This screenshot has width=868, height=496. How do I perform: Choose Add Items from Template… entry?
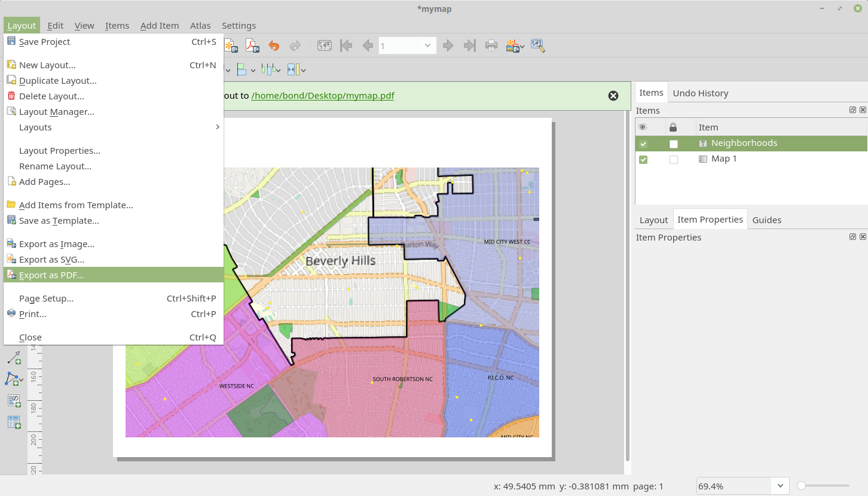tap(114, 205)
